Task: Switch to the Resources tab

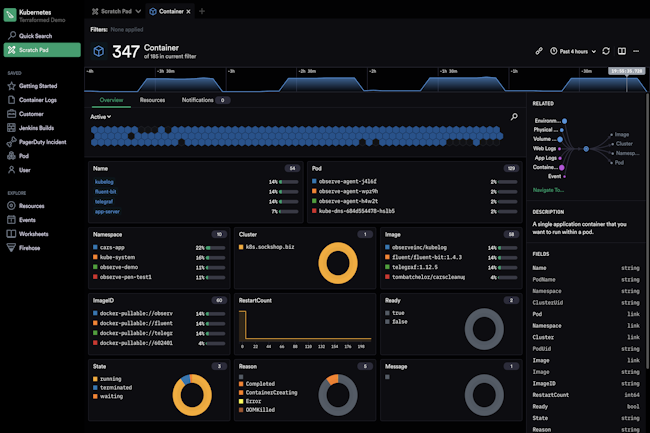Action: click(x=152, y=100)
